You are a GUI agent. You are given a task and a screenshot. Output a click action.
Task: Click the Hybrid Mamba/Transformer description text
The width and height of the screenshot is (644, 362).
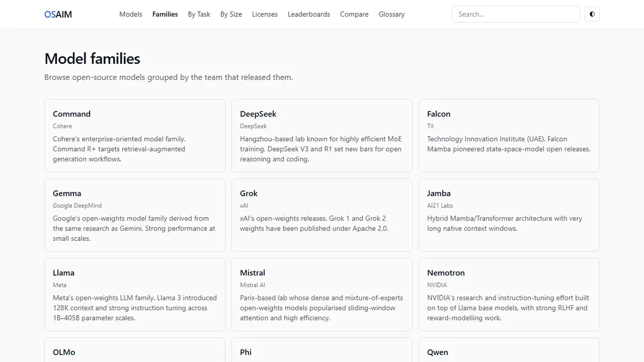[x=504, y=223]
